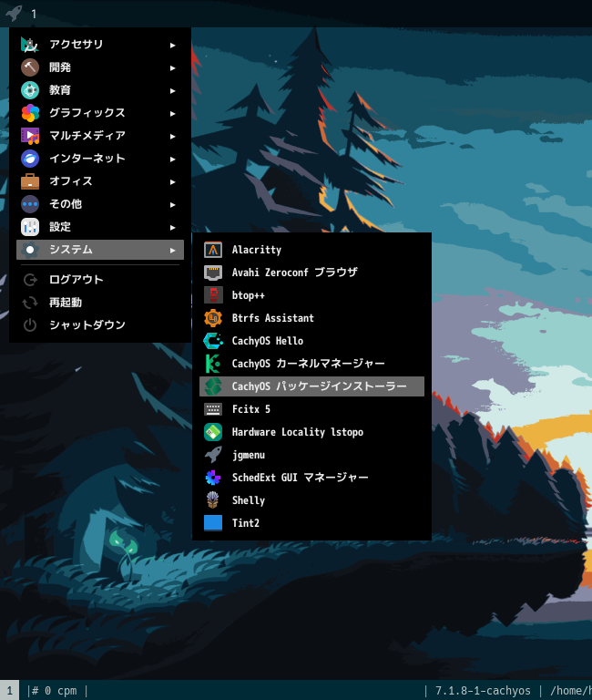Click the Shelly shell icon
Viewport: 592px width, 700px height.
213,500
